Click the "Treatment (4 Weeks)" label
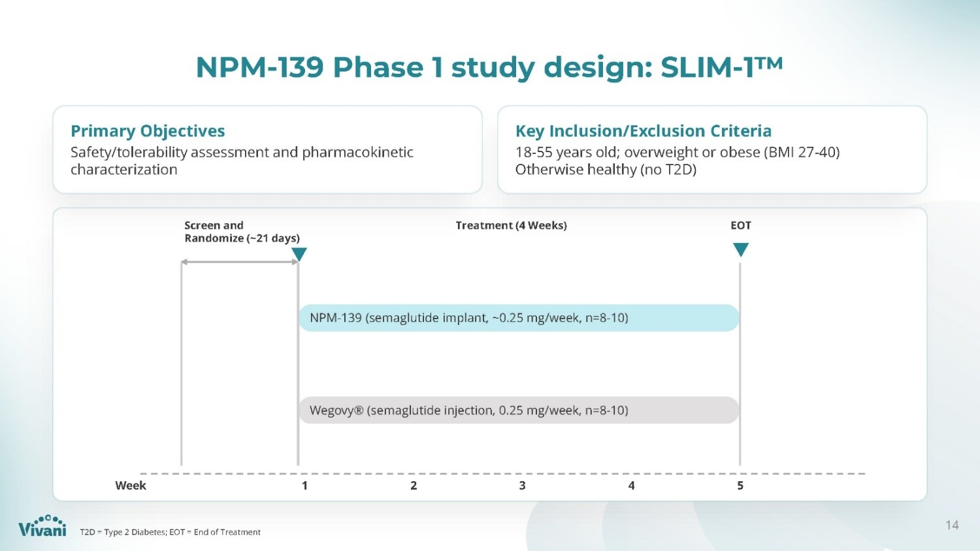 (511, 225)
